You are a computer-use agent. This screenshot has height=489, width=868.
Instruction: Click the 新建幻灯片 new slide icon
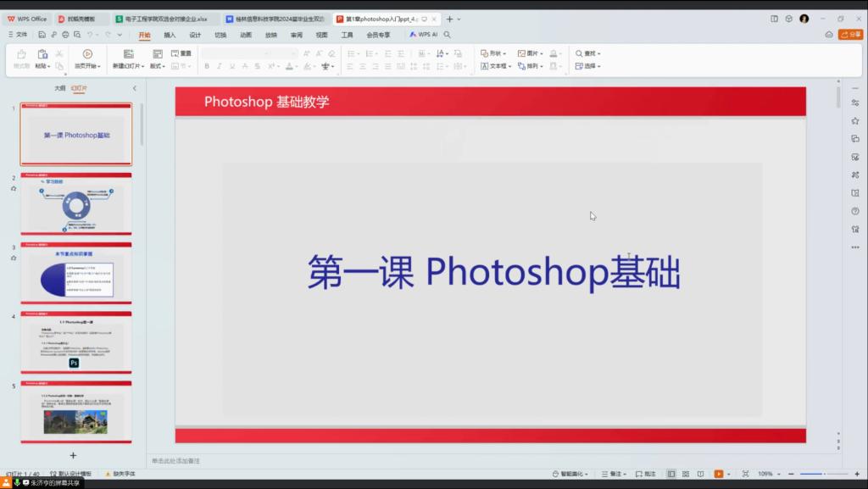point(129,53)
